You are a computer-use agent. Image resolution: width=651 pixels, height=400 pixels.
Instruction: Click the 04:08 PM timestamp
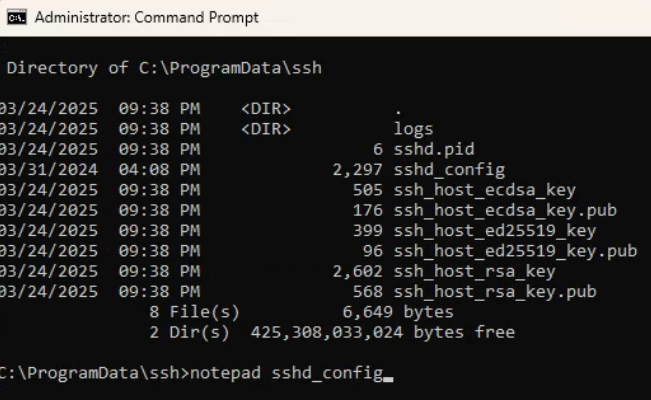(159, 170)
